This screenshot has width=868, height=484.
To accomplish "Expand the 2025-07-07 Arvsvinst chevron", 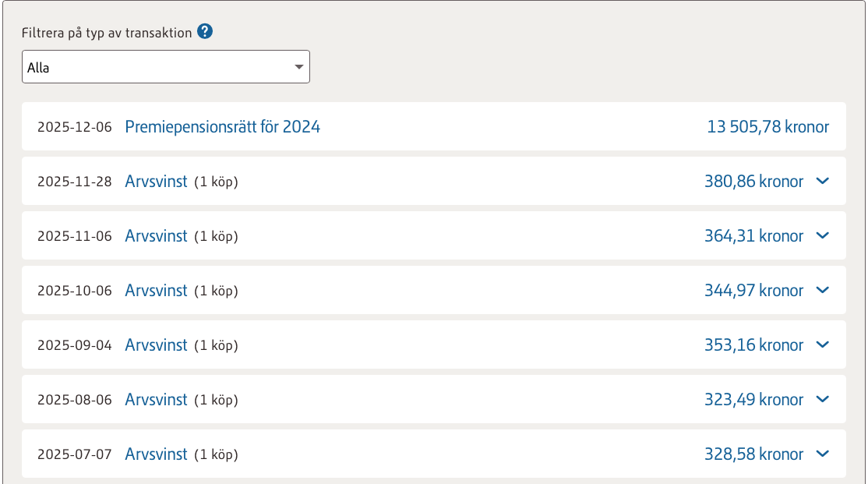I will coord(822,454).
